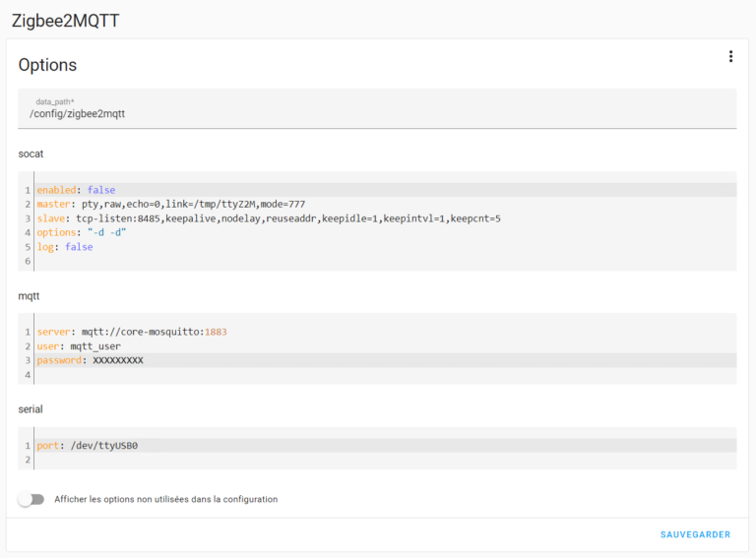Viewport: 756px width, 558px height.
Task: Click the SAUVEGARDER button
Action: pyautogui.click(x=695, y=534)
